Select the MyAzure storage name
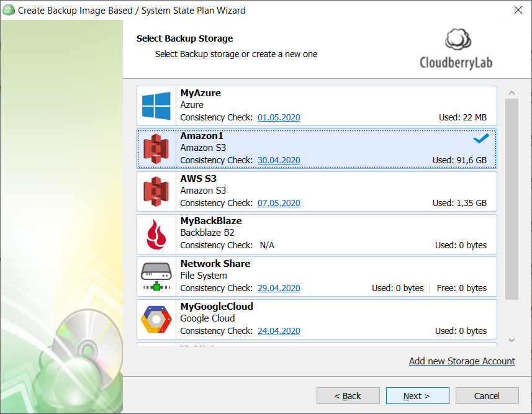Viewport: 532px width, 414px height. click(x=201, y=93)
